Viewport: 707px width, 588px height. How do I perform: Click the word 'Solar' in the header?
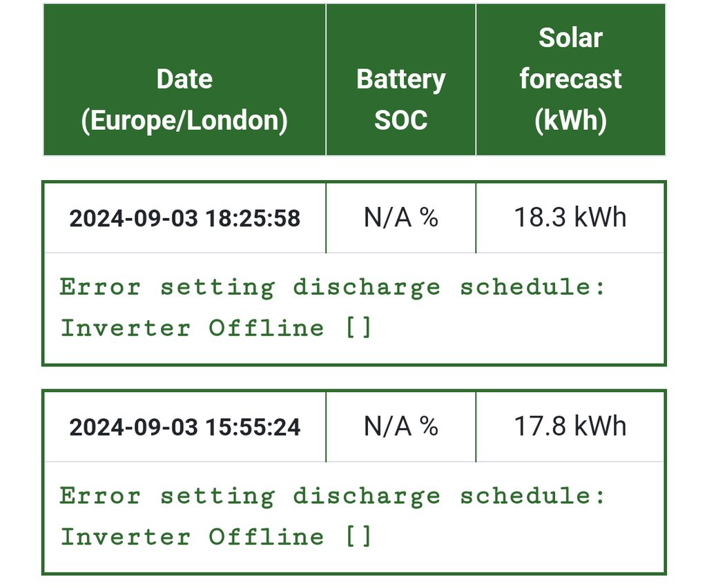570,38
